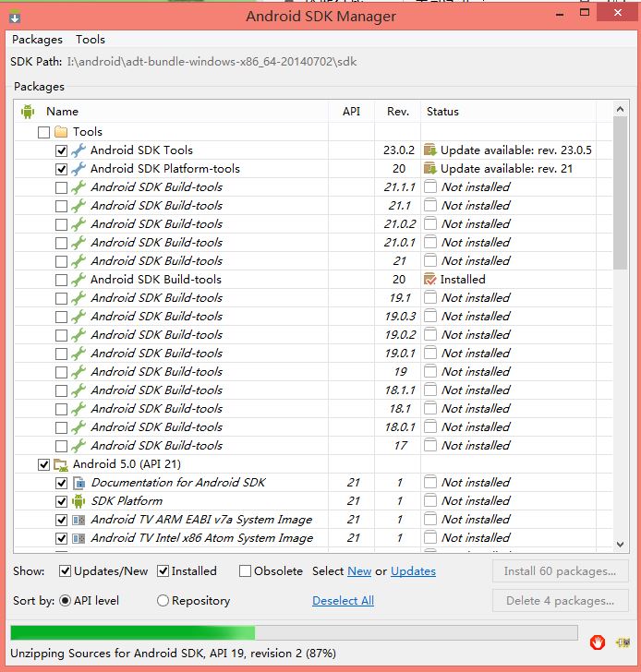Sort packages by Repository

click(163, 601)
